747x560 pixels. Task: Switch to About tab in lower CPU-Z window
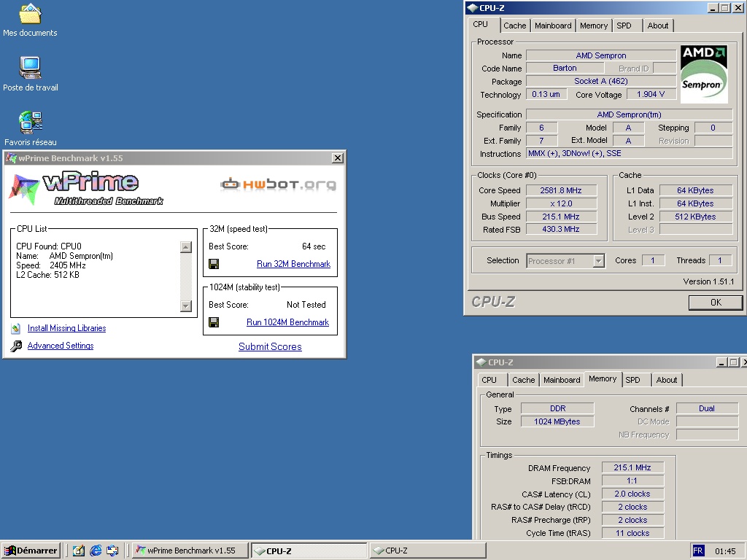pos(667,380)
